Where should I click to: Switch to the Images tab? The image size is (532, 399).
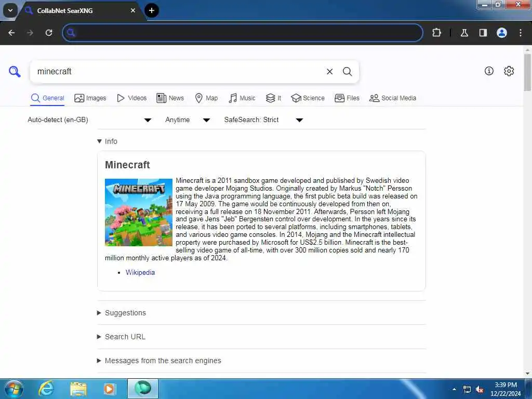coord(90,98)
